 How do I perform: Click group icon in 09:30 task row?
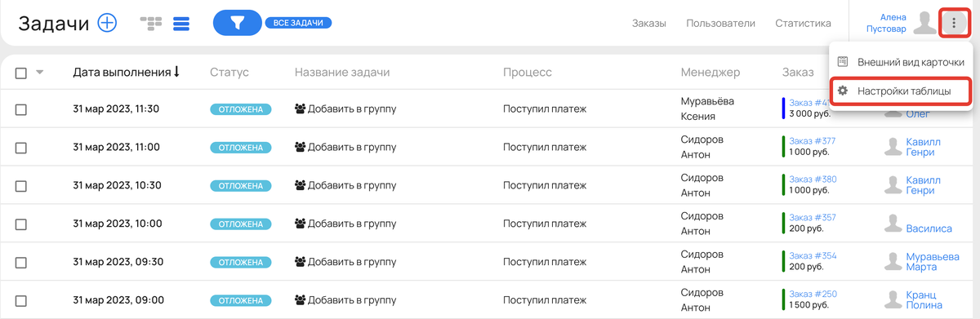tap(300, 262)
